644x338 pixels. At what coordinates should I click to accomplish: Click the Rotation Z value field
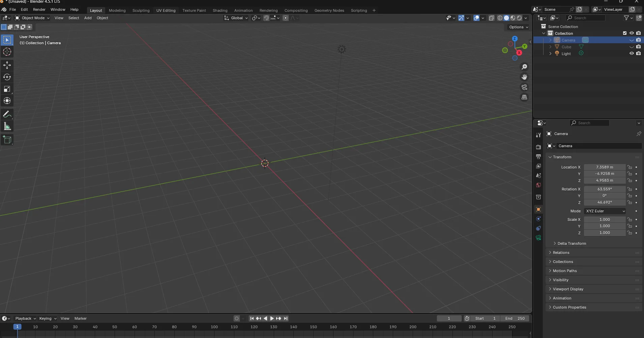pos(605,202)
